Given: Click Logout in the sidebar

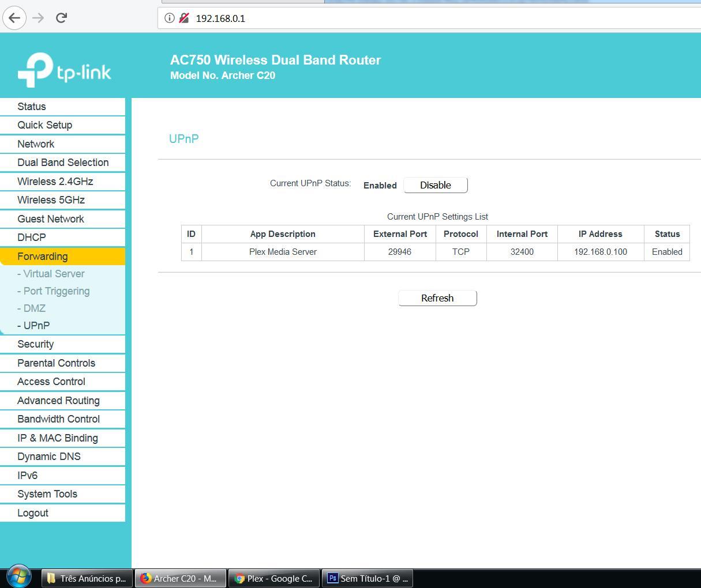Looking at the screenshot, I should 62,513.
